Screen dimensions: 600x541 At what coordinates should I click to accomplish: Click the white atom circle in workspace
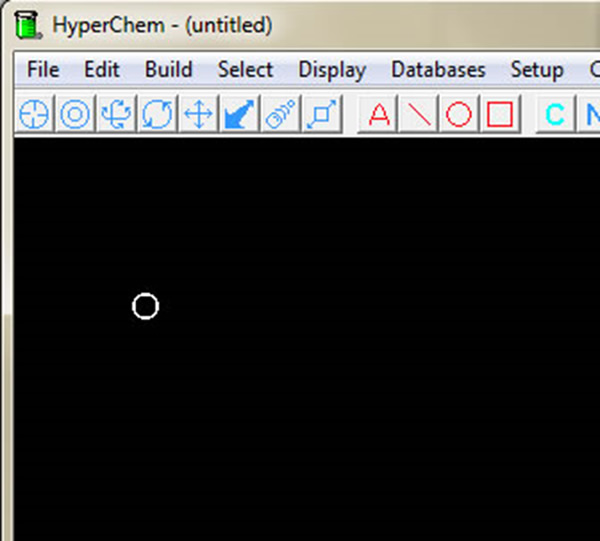(145, 306)
